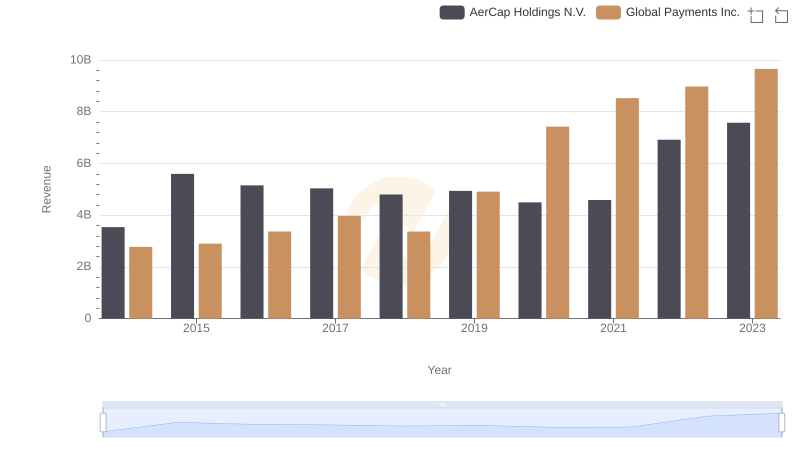
Task: Click the 2020 AerCap dark bar
Action: tap(530, 261)
